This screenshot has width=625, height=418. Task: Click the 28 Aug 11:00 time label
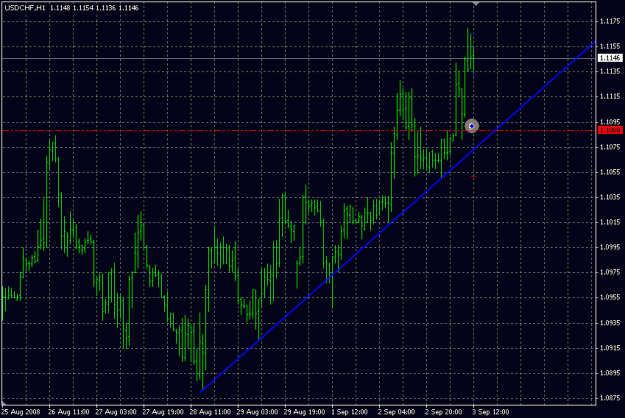(210, 412)
